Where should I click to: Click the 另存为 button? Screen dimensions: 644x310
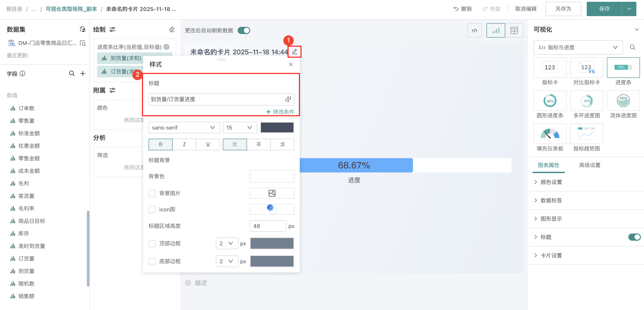click(x=563, y=9)
